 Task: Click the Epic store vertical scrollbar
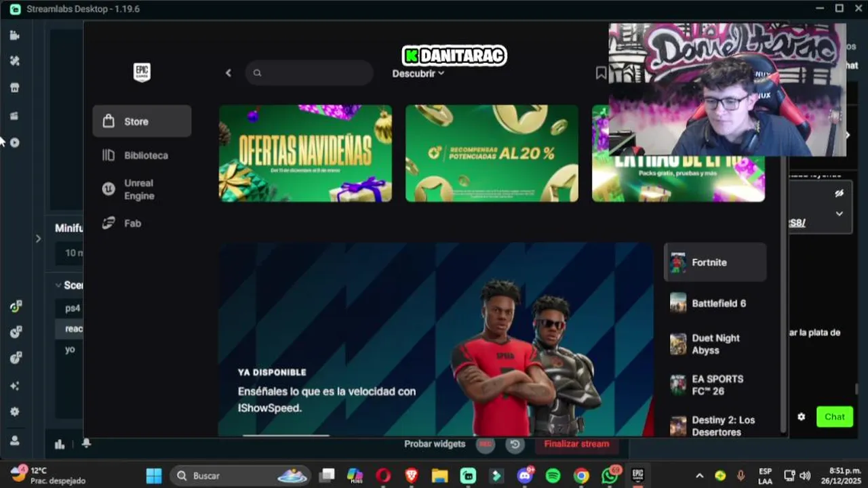(x=784, y=291)
